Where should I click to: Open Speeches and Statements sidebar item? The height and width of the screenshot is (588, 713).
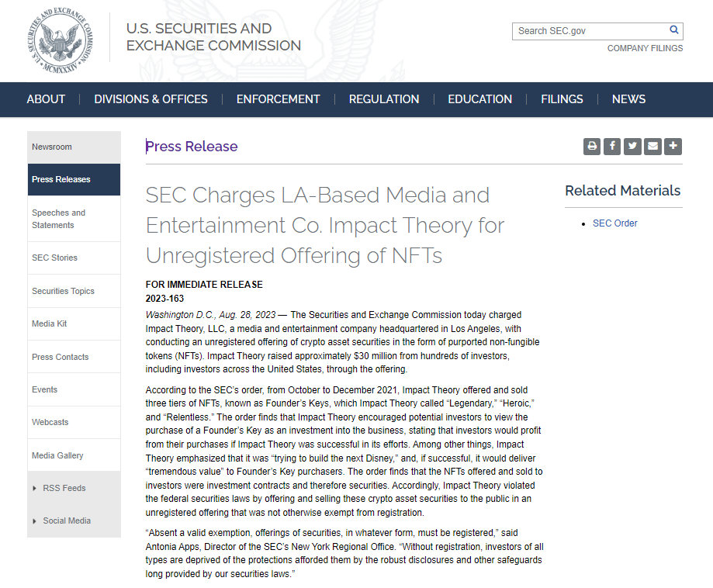pyautogui.click(x=59, y=219)
